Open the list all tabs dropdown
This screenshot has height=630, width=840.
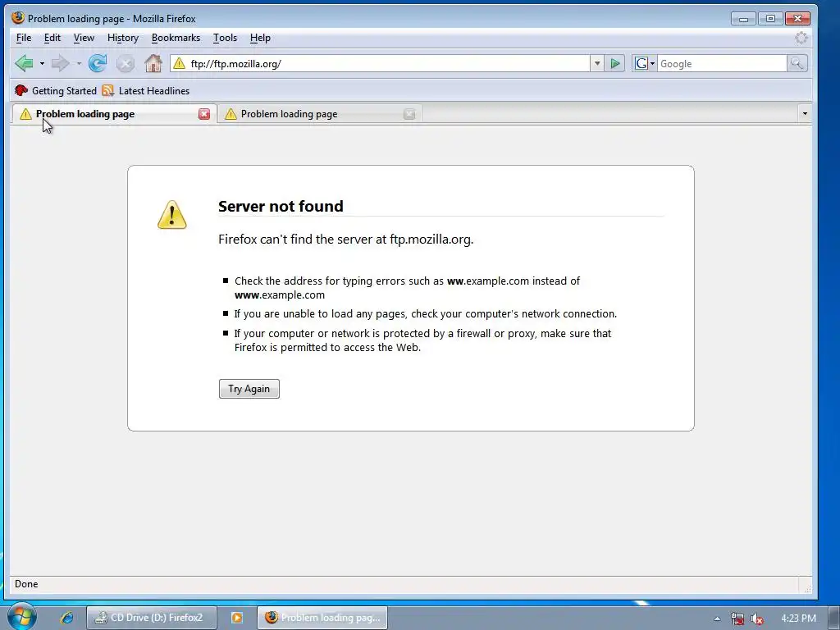[x=804, y=113]
